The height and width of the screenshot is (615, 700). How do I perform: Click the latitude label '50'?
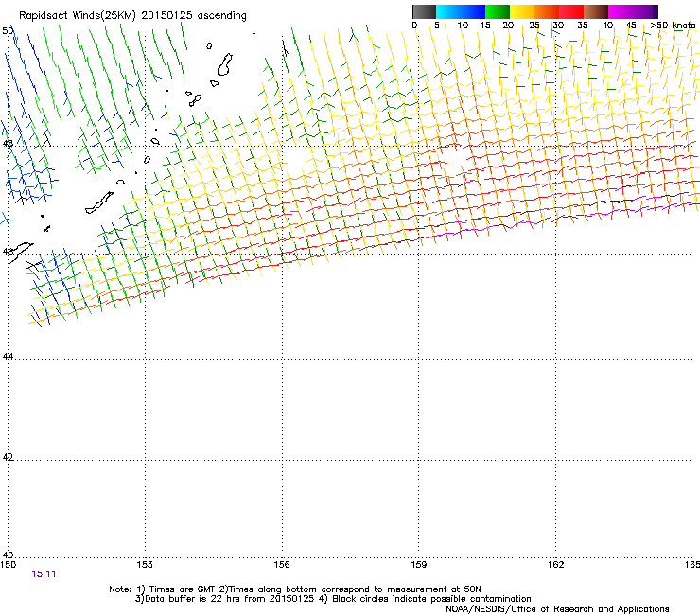click(x=8, y=31)
